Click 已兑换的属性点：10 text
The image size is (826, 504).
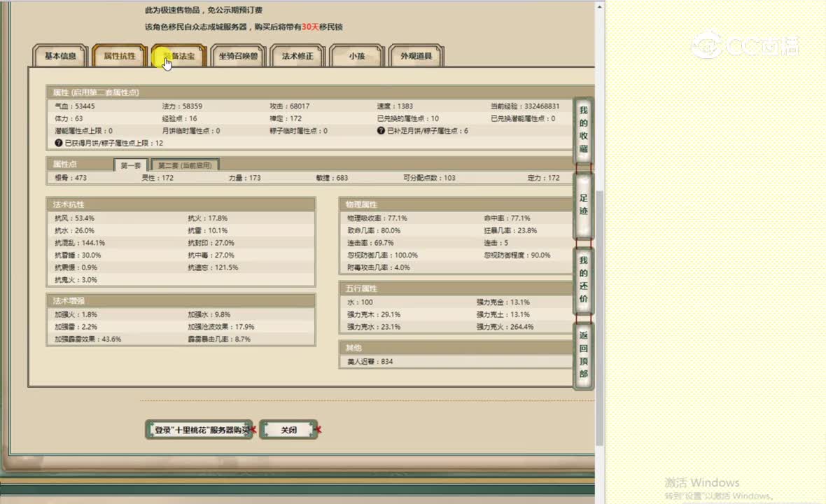(407, 118)
